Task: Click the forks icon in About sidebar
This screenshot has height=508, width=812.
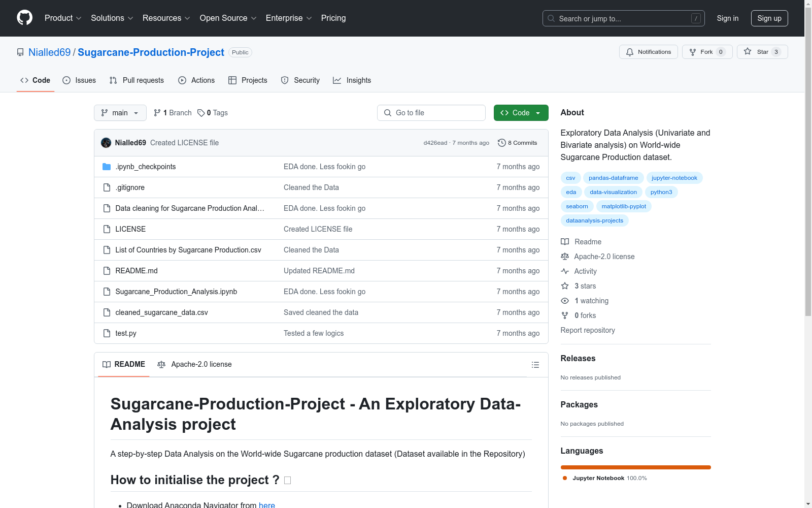Action: pos(565,315)
